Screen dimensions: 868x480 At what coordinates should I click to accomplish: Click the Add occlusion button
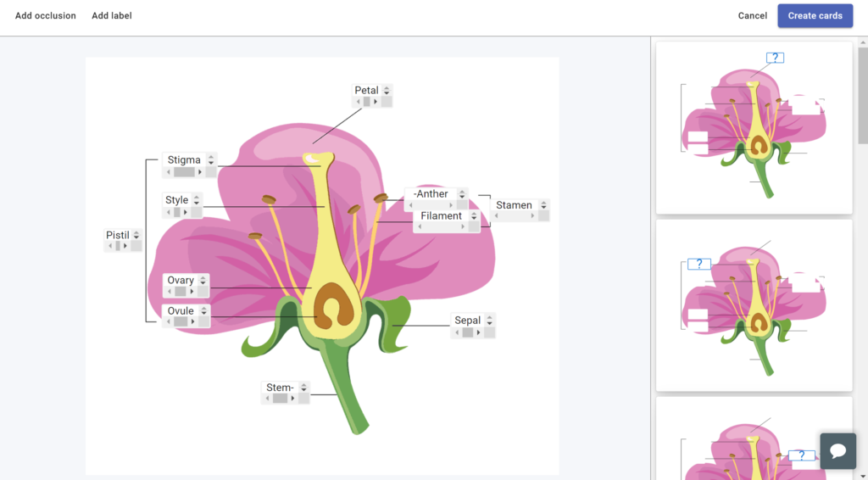(x=46, y=15)
